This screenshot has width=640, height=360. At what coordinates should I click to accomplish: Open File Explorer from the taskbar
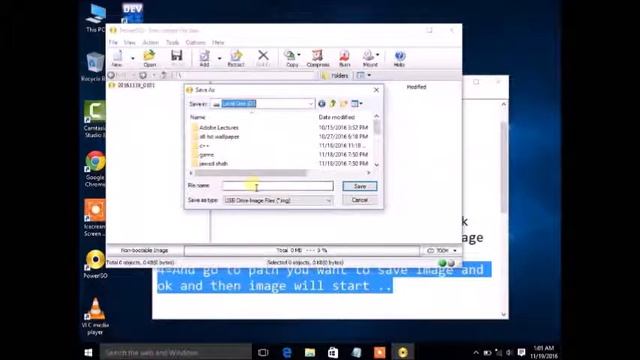click(310, 352)
